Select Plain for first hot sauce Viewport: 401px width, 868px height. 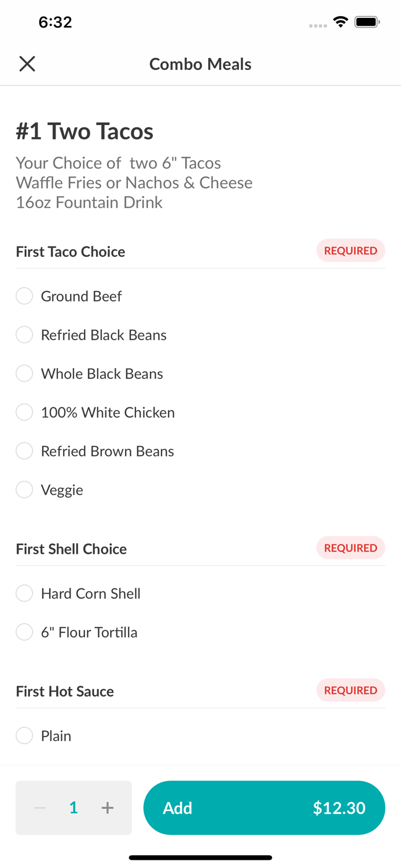click(x=24, y=736)
